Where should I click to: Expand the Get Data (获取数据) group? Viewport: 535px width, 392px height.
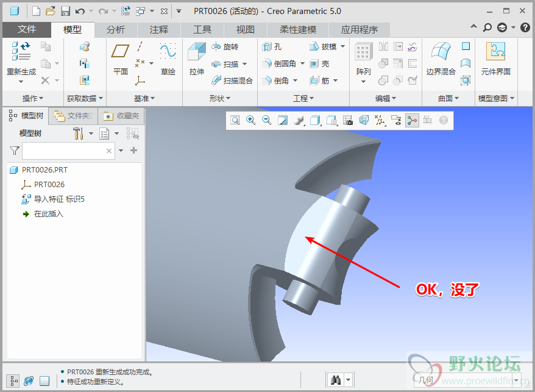(x=85, y=98)
